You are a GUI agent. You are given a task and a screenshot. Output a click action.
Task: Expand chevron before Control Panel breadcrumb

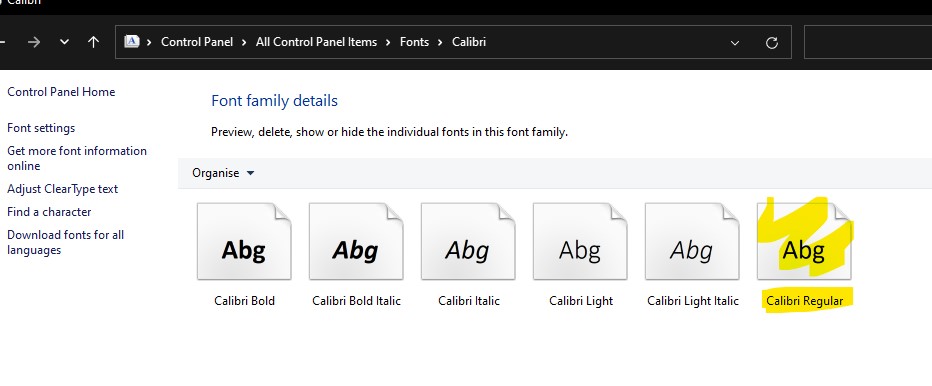tap(149, 42)
